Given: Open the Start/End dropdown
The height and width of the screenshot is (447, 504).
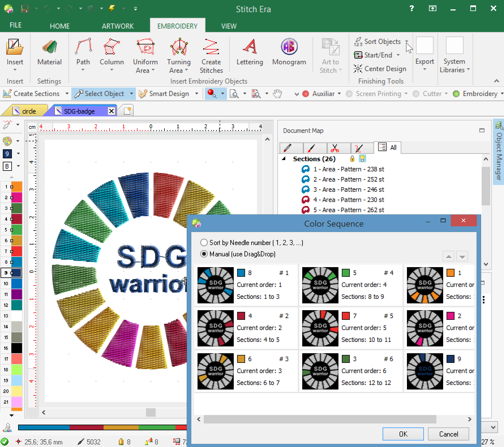Looking at the screenshot, I should (398, 55).
